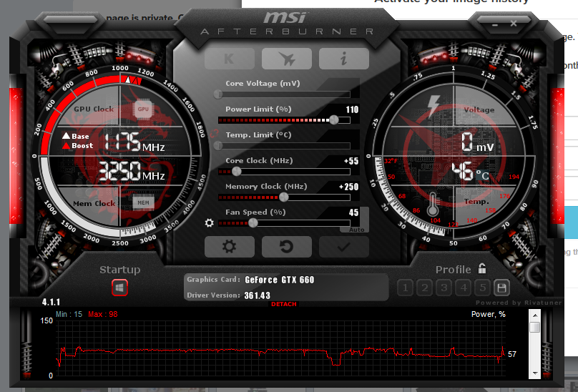This screenshot has width=578, height=392.
Task: Click the 1175 MHz GPU clock readout
Action: point(134,142)
